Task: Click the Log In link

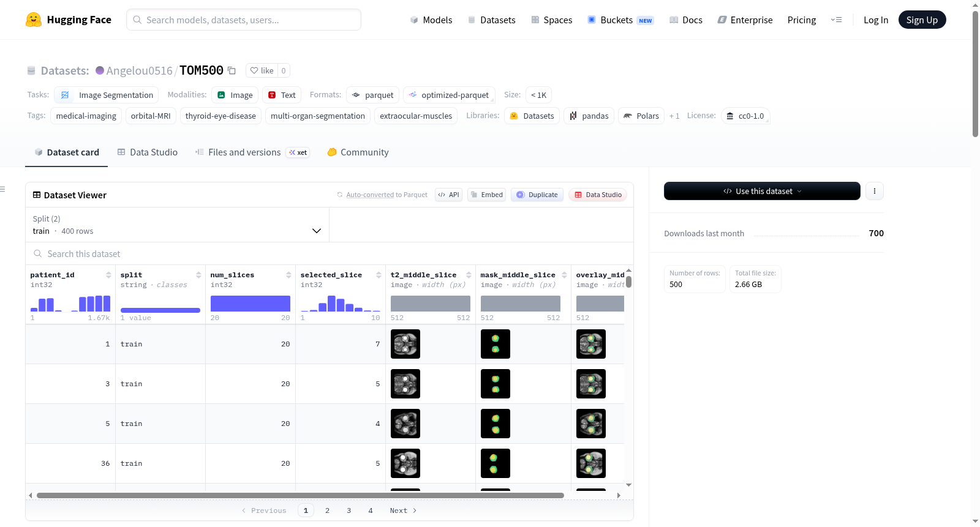Action: (x=876, y=20)
